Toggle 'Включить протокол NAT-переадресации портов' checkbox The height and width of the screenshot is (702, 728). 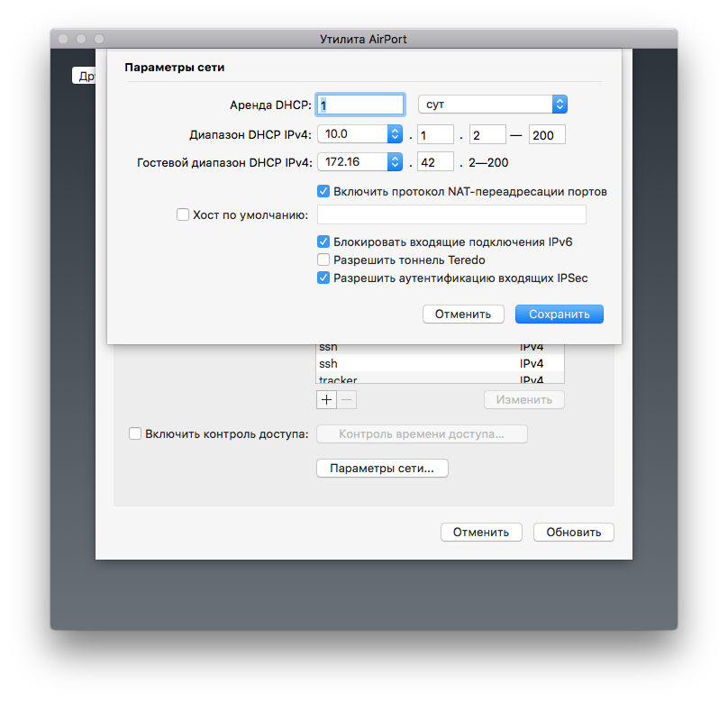tap(323, 191)
